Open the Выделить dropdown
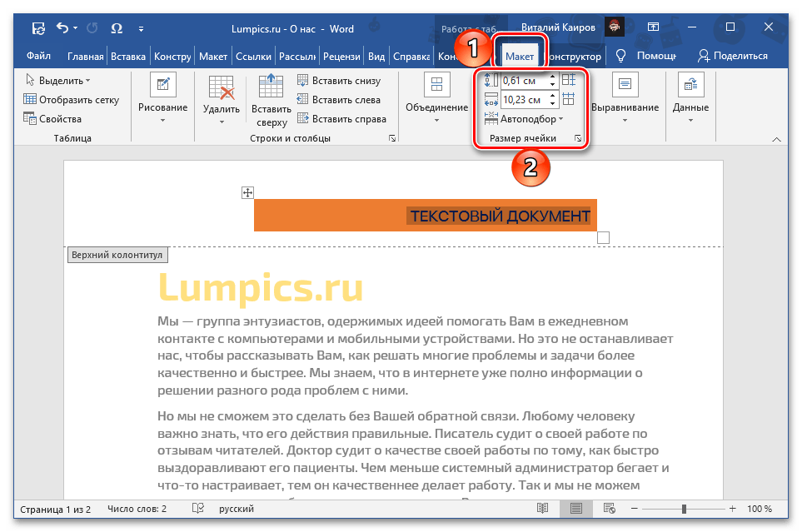Viewport: 802px width, 532px height. (x=57, y=80)
